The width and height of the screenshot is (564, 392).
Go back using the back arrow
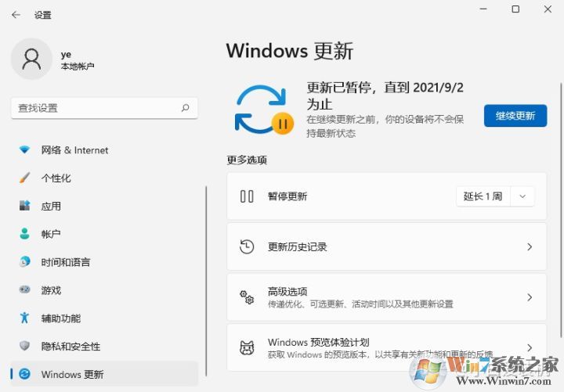coord(16,15)
